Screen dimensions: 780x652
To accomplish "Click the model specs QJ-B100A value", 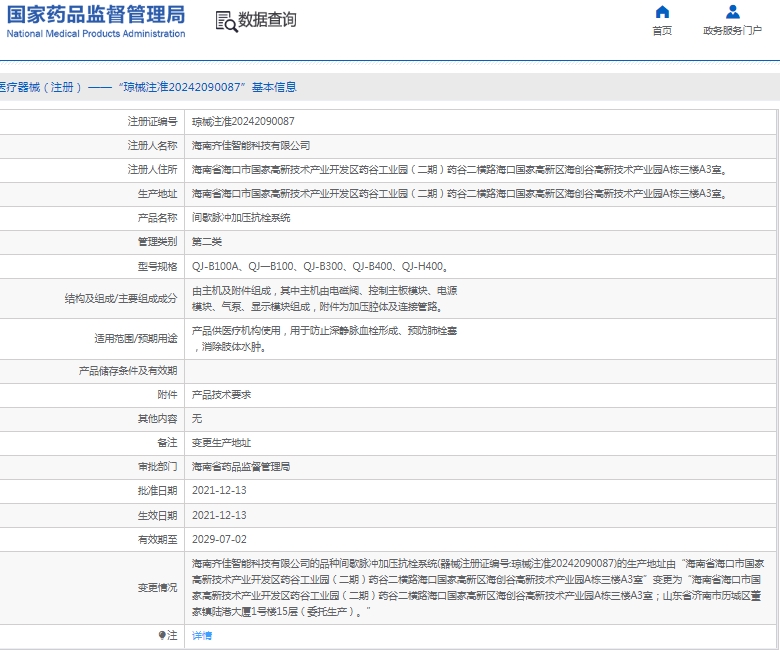I will (320, 267).
